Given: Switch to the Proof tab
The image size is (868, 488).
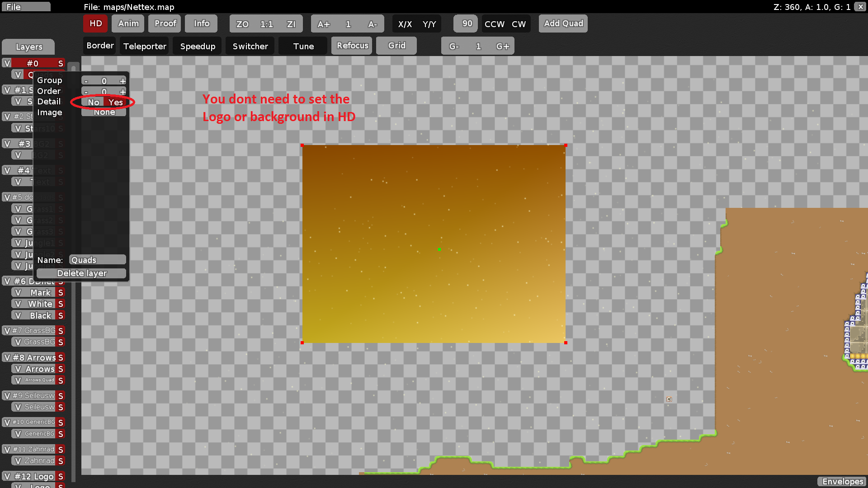Looking at the screenshot, I should pos(164,23).
